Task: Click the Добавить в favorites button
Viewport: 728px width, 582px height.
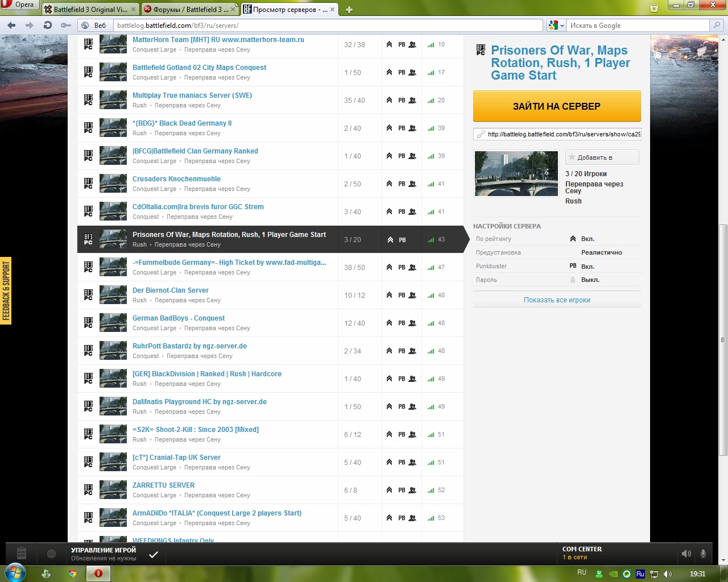Action: click(x=602, y=157)
